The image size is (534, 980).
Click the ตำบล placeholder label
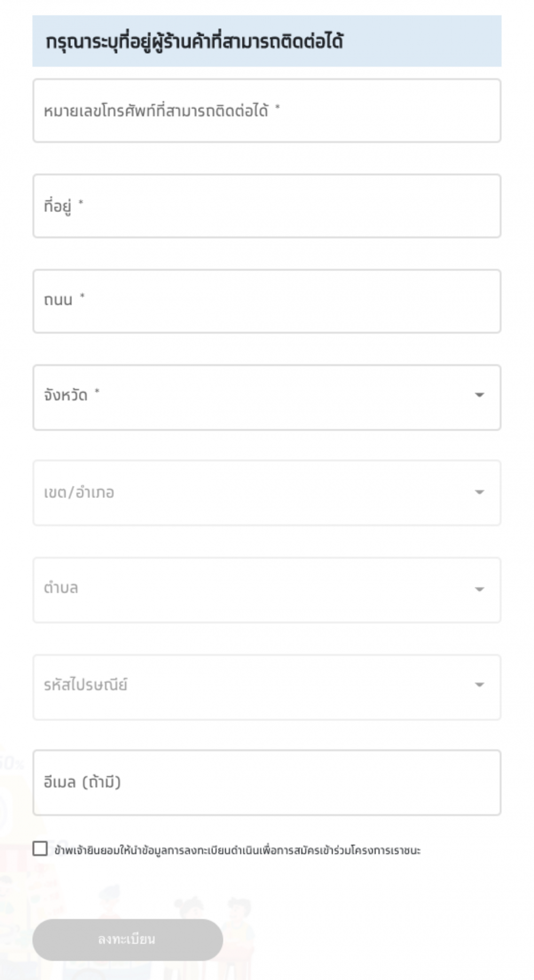61,588
